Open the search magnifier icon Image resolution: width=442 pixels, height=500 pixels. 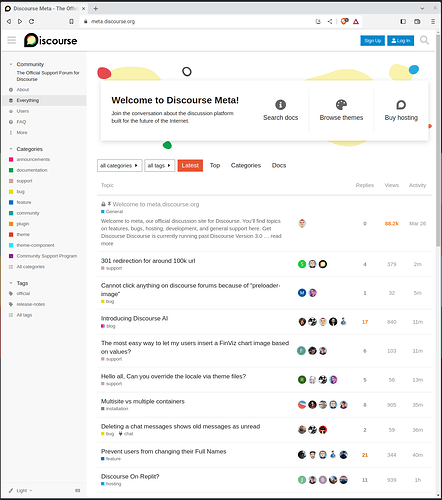click(x=424, y=40)
